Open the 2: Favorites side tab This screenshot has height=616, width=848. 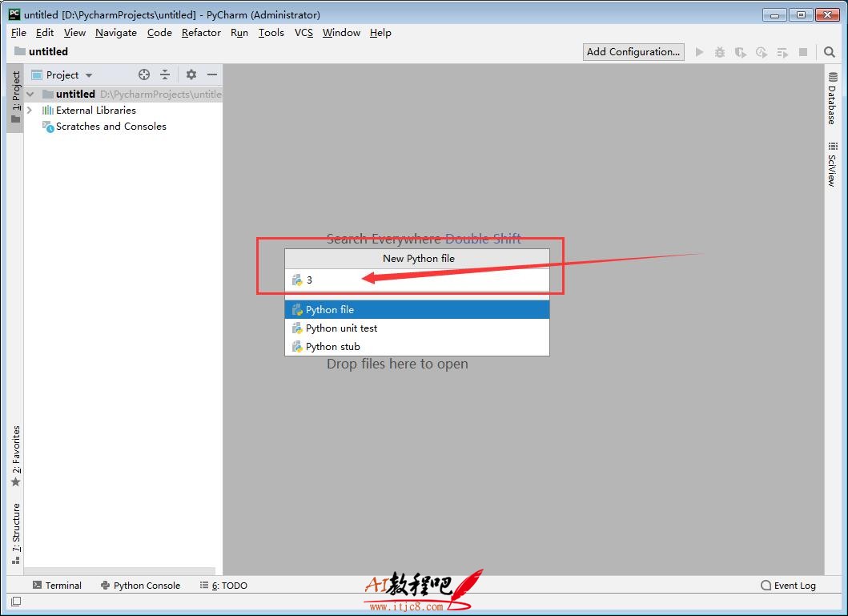click(x=16, y=457)
